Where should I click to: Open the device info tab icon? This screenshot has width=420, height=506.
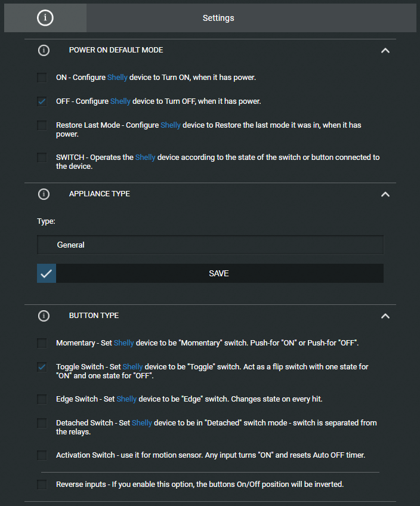(x=45, y=18)
